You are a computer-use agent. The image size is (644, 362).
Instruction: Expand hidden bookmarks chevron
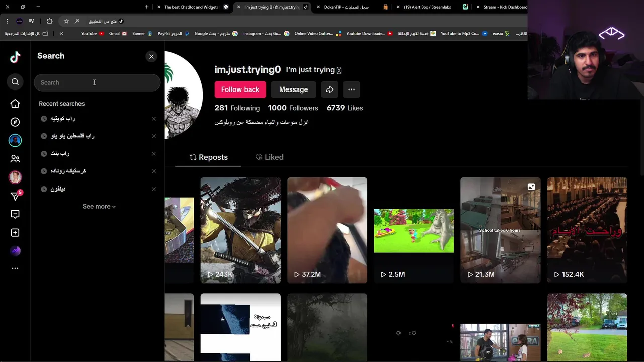click(61, 34)
